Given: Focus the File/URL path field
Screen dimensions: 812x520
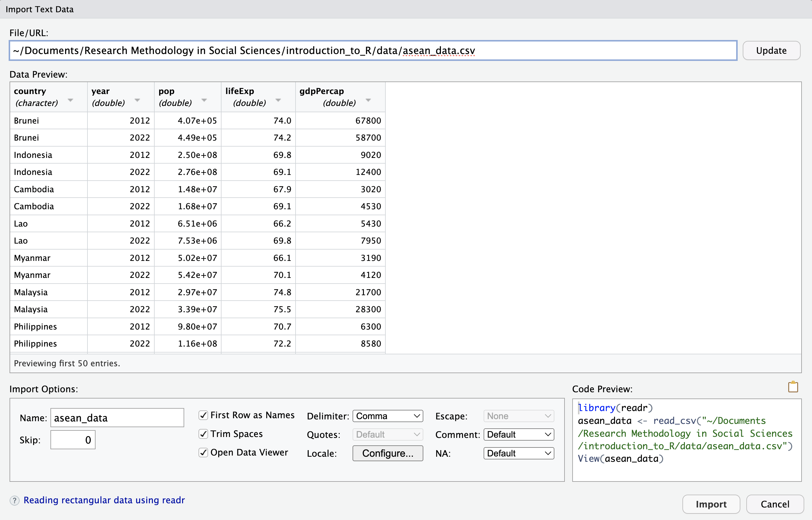Looking at the screenshot, I should click(373, 51).
